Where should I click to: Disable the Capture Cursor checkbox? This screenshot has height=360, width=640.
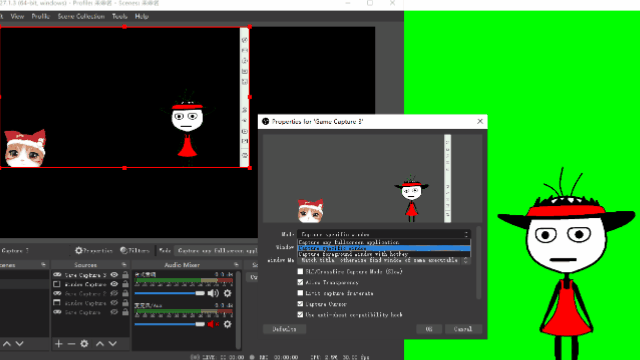[x=300, y=304]
